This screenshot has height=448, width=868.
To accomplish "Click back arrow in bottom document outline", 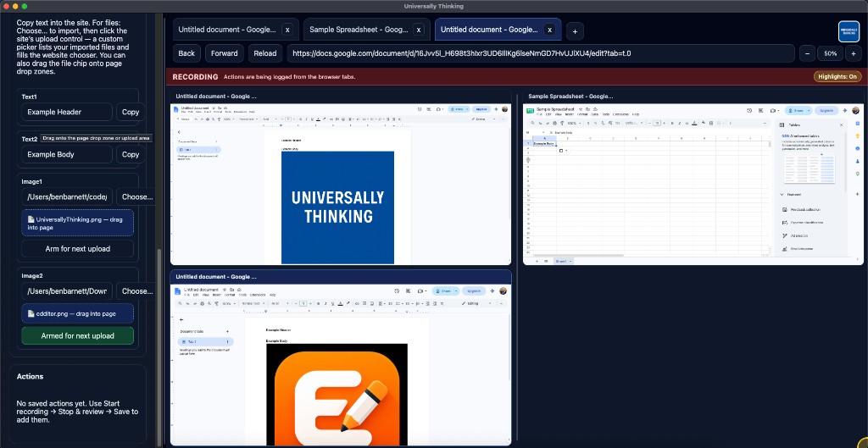I will click(181, 319).
